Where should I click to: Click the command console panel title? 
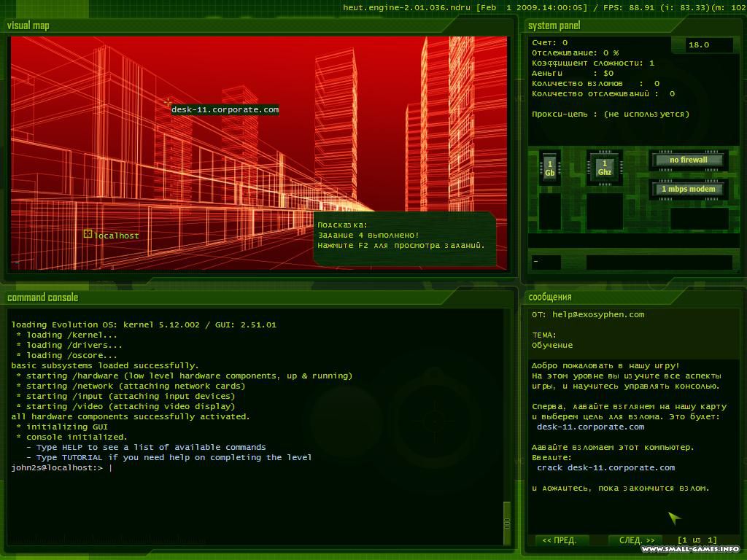coord(42,297)
